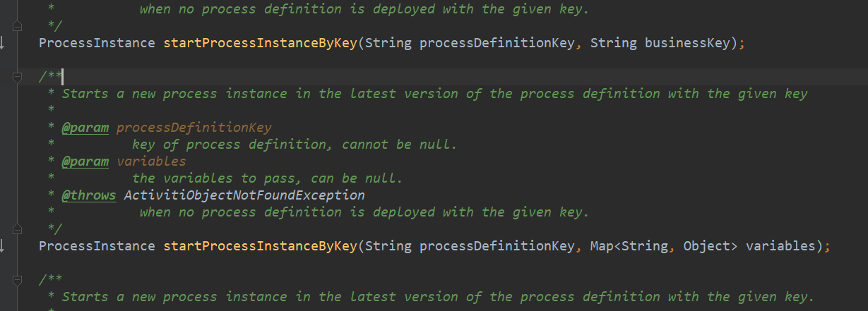This screenshot has height=311, width=868.
Task: Click the Map type in the method signature
Action: (x=602, y=246)
